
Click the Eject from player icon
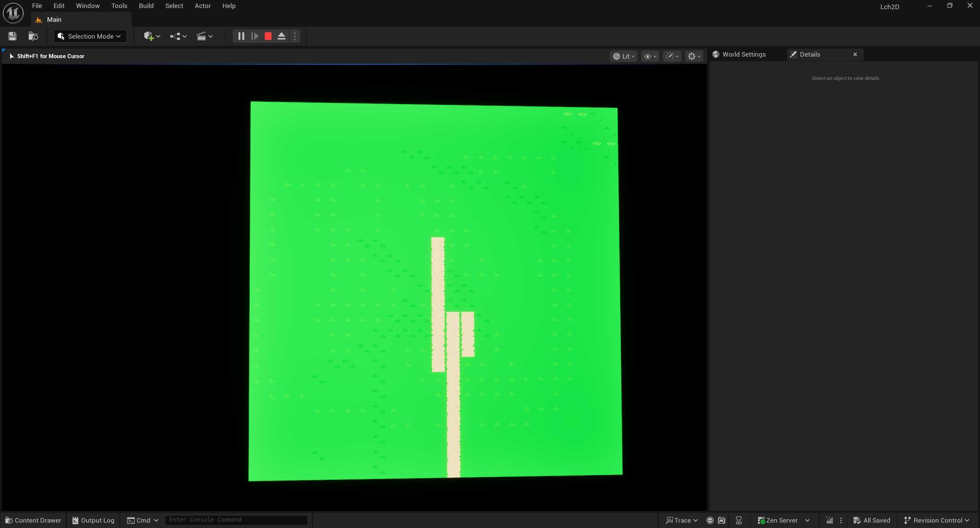point(281,36)
